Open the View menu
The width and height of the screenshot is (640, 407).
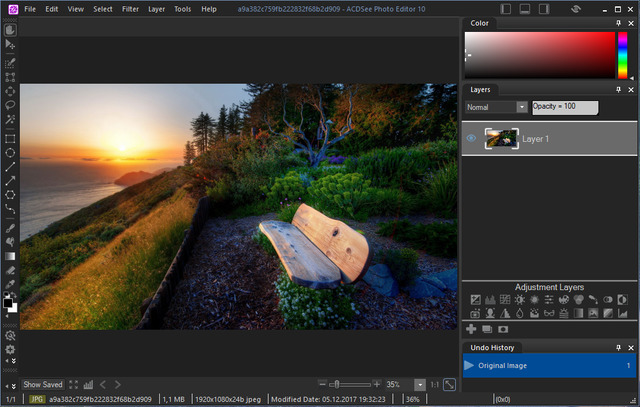76,9
